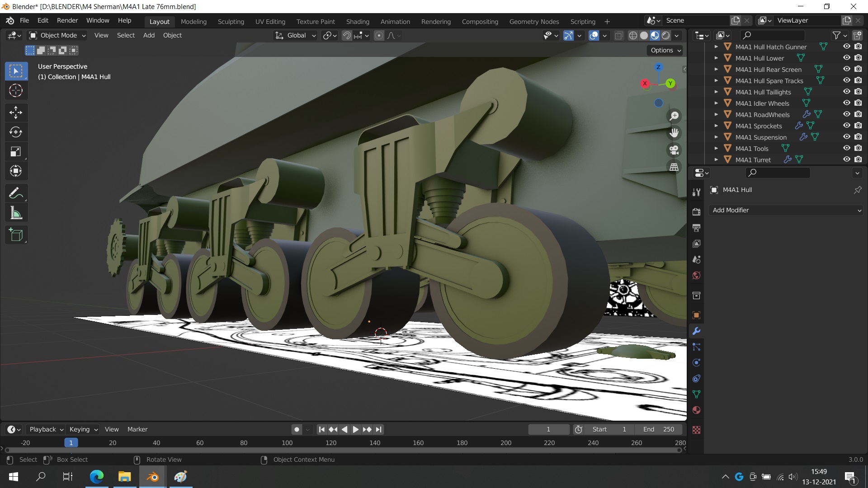Open the Render menu
The height and width of the screenshot is (488, 868).
67,20
